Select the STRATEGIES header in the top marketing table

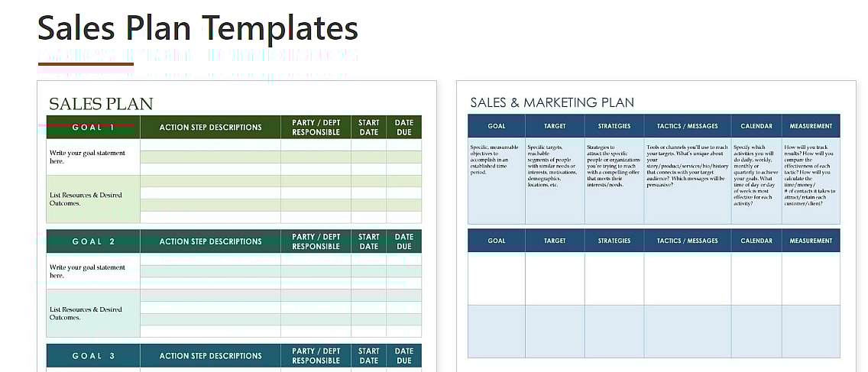[x=614, y=126]
